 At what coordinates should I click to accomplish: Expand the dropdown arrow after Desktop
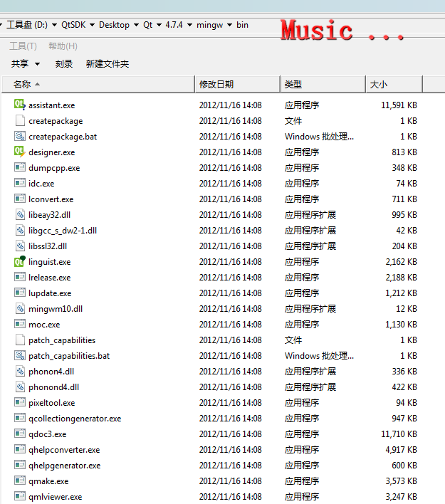pos(136,25)
